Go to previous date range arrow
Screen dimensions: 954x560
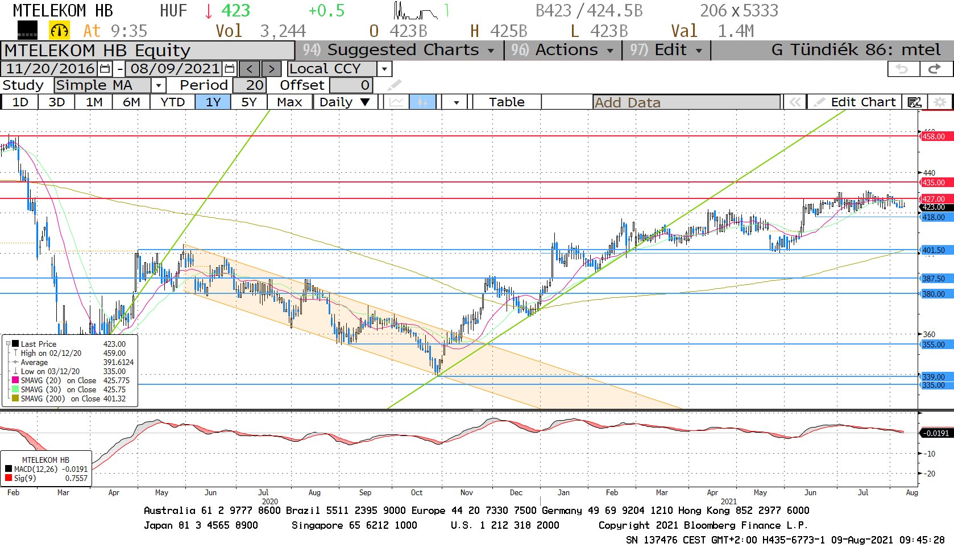coord(250,69)
